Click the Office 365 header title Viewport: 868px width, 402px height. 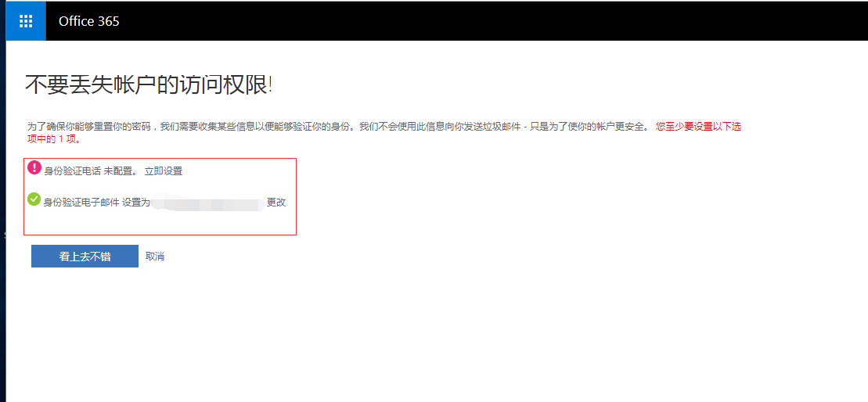pos(88,22)
